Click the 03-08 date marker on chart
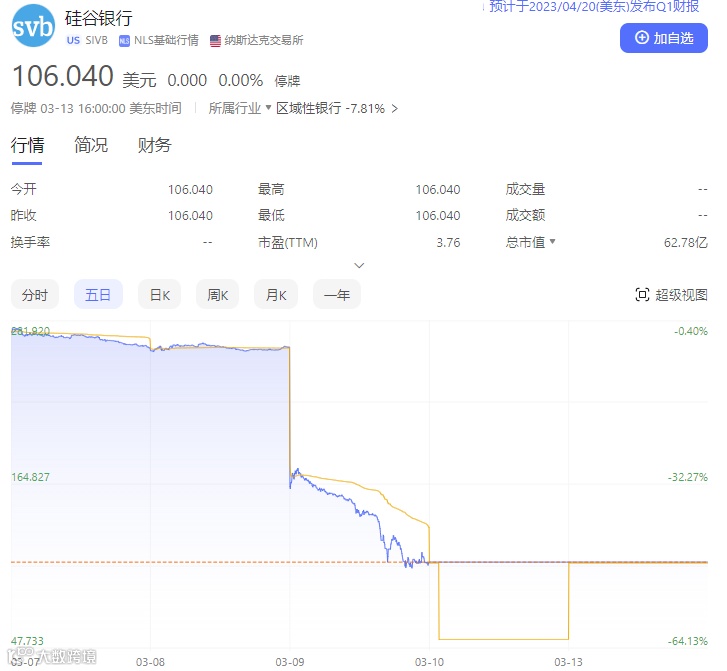 pos(150,662)
